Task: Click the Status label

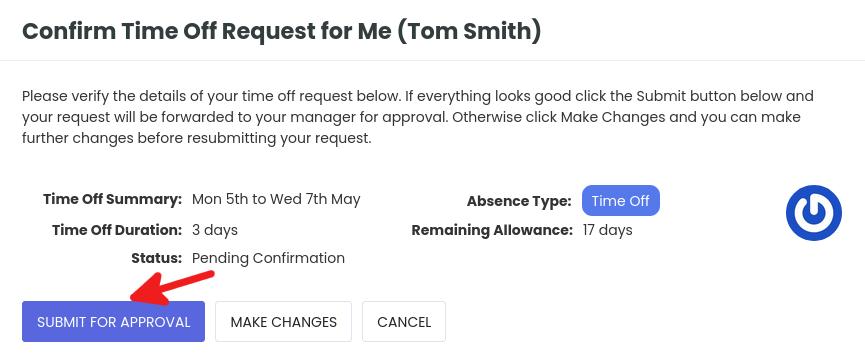Action: (x=157, y=258)
